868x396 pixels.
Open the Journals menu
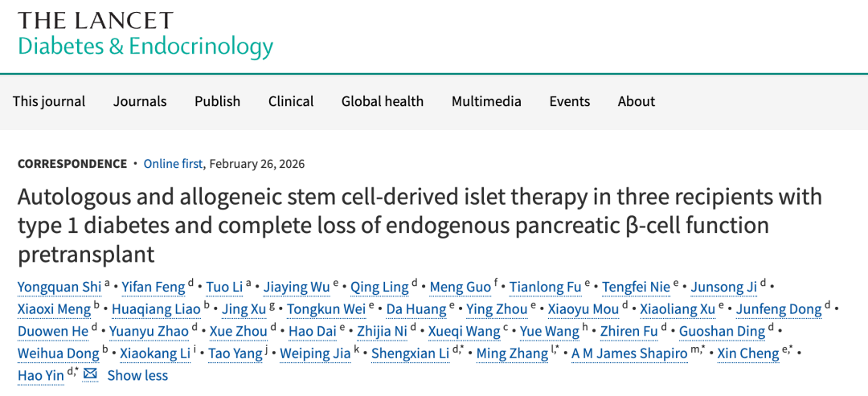pyautogui.click(x=140, y=101)
